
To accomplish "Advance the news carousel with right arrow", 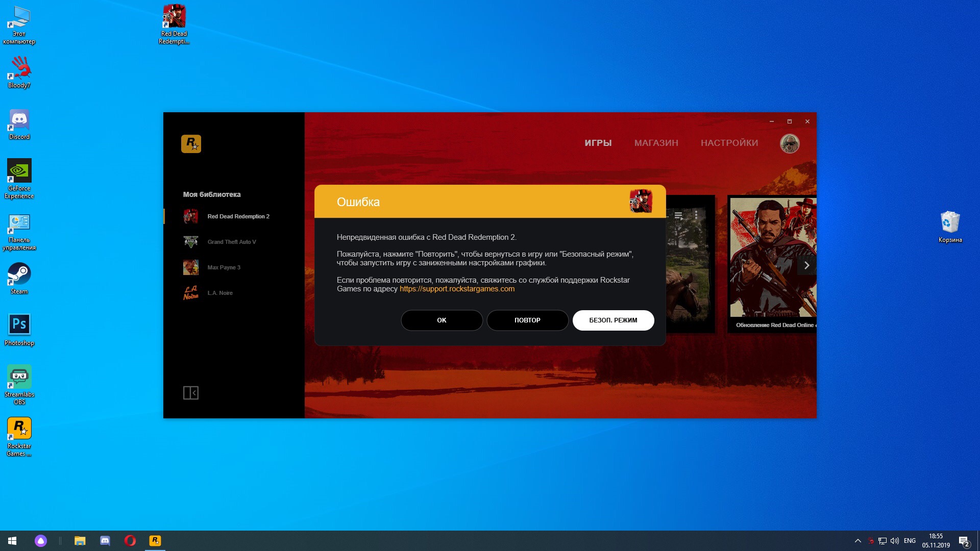I will (806, 265).
